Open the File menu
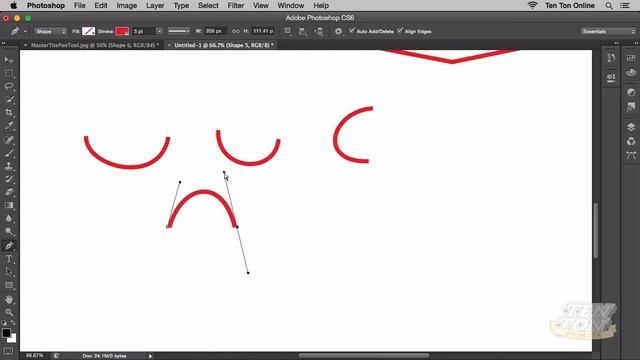This screenshot has width=640, height=360. pyautogui.click(x=80, y=6)
